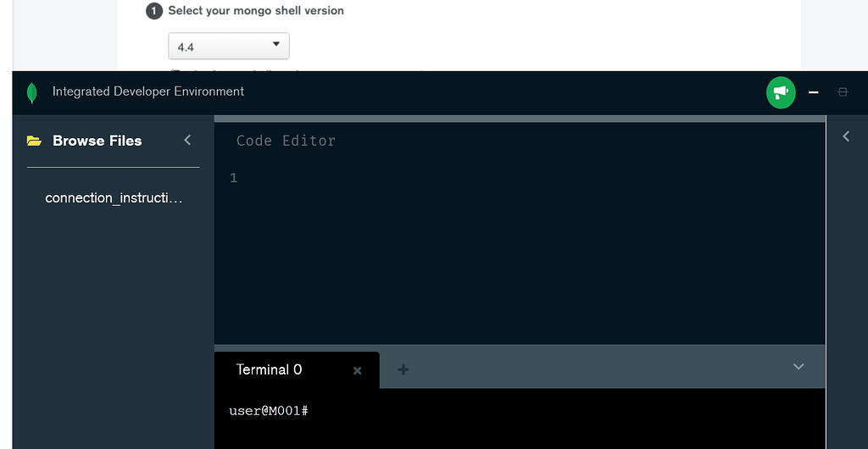Click the Select your mongo shell version label
The width and height of the screenshot is (868, 449).
(x=256, y=11)
